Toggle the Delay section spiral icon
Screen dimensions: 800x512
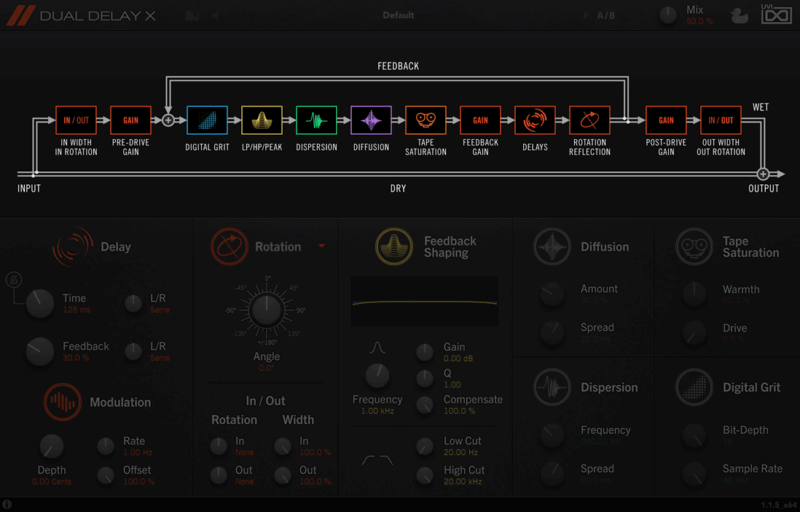73,247
